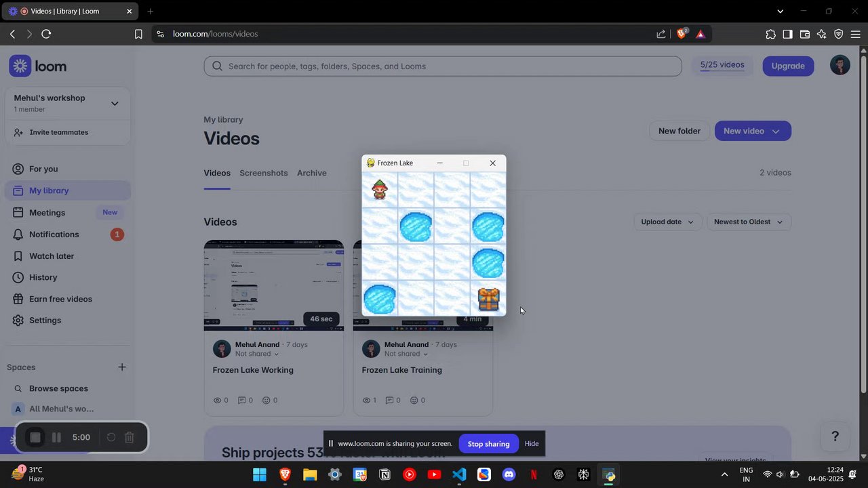Open the Frozen Lake Working video thumbnail
The height and width of the screenshot is (488, 868).
coord(274,285)
